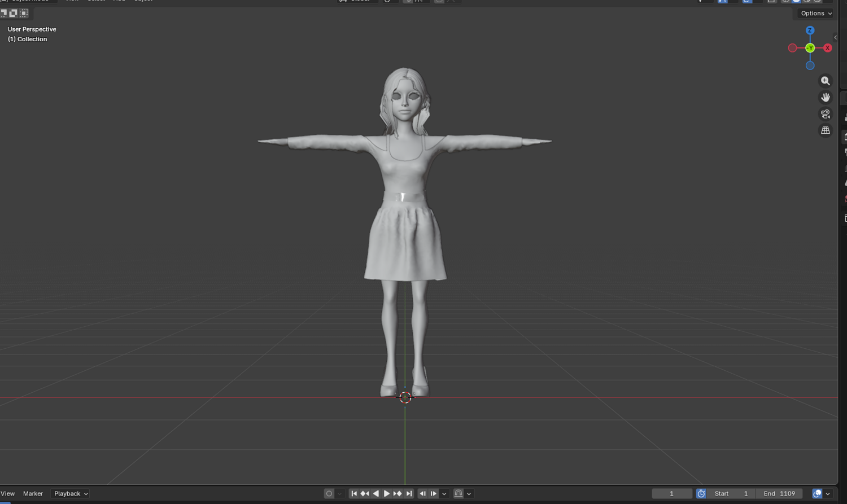
Task: Toggle the auto keying record button
Action: coord(329,494)
